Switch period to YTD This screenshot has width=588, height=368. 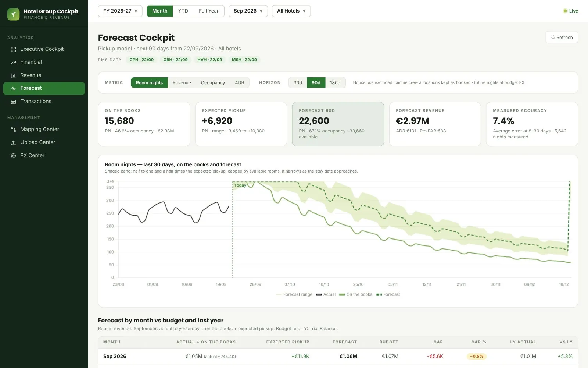click(x=183, y=11)
